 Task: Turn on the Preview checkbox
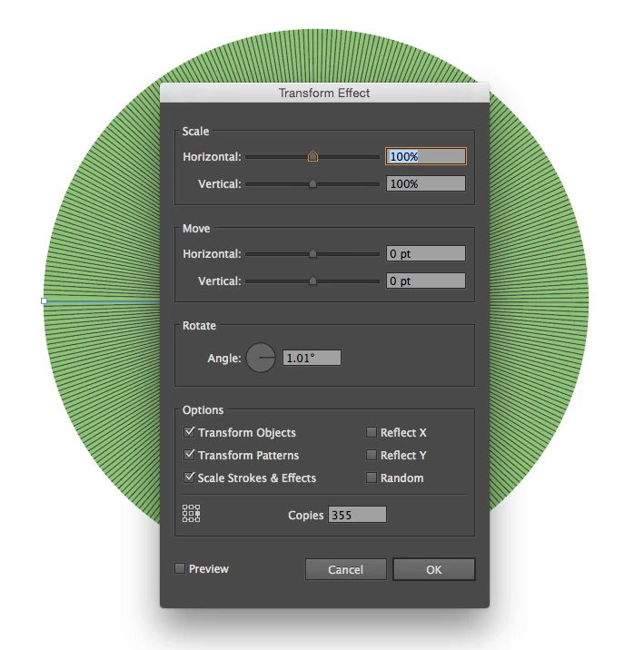click(x=180, y=568)
